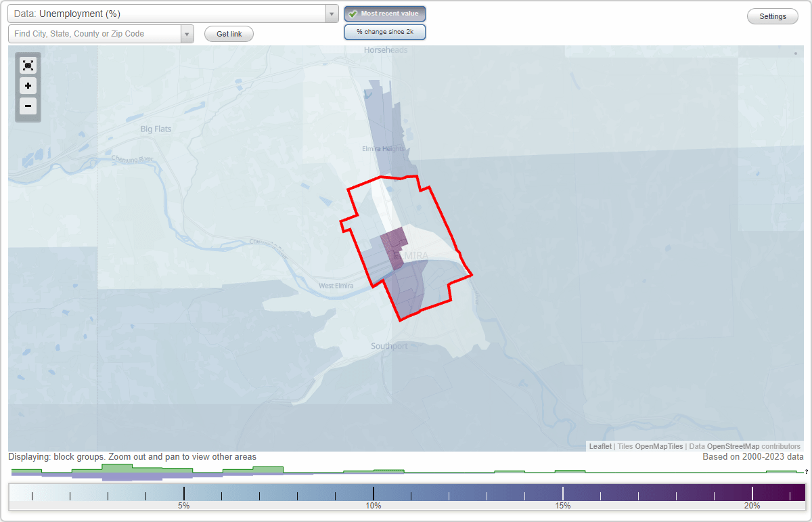Zoom out using the minus icon
The height and width of the screenshot is (522, 812).
pyautogui.click(x=28, y=106)
